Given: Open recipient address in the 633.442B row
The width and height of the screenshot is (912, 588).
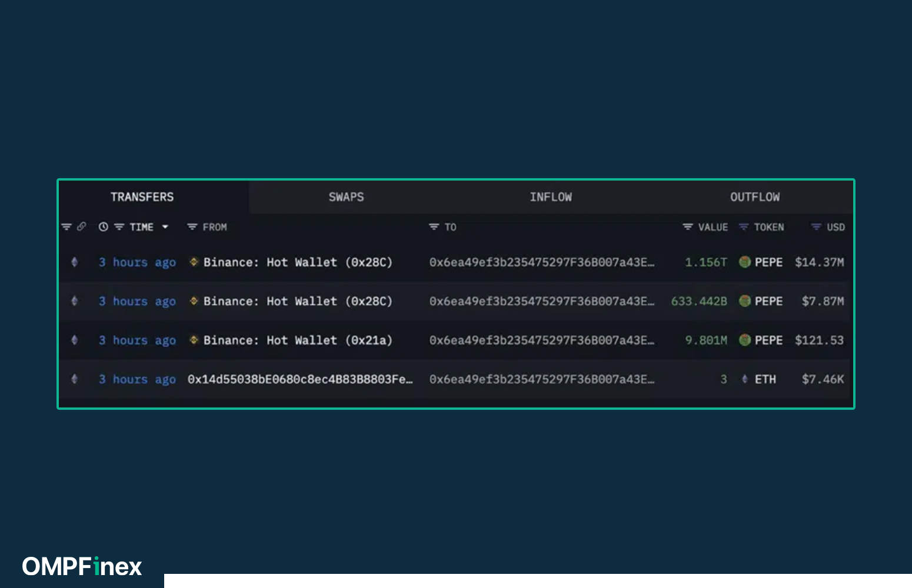Looking at the screenshot, I should pos(541,301).
